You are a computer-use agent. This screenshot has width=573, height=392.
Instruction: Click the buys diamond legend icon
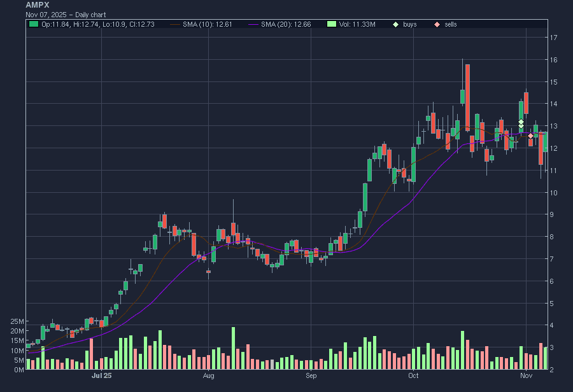[395, 24]
